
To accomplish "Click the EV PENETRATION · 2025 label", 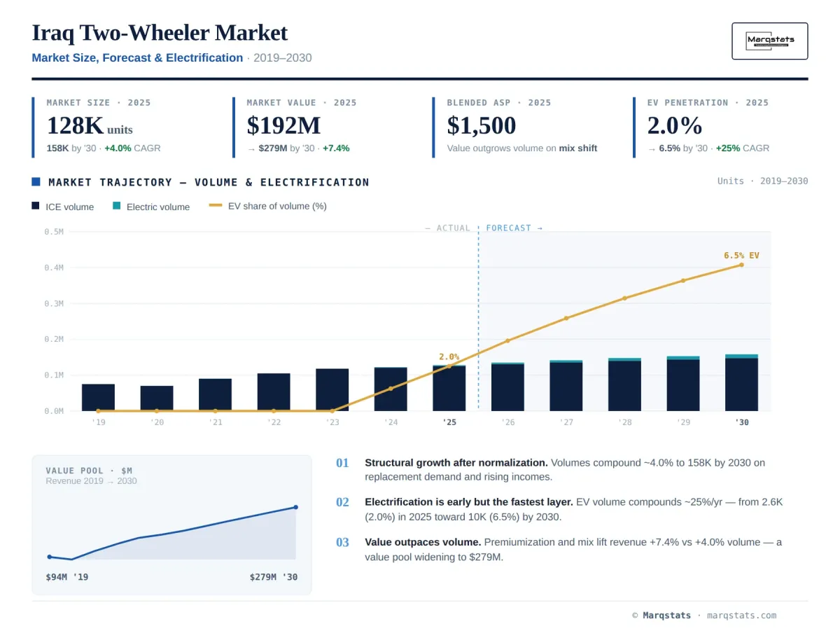I will [x=708, y=102].
